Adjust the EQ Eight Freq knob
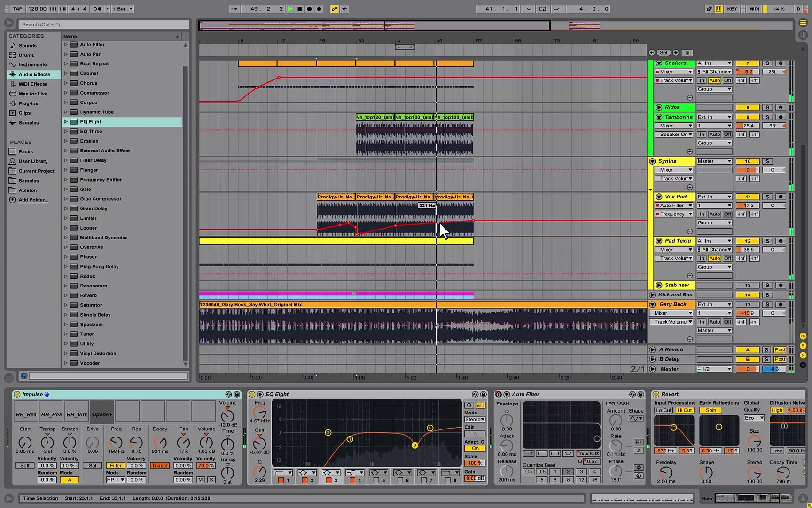 [x=259, y=413]
